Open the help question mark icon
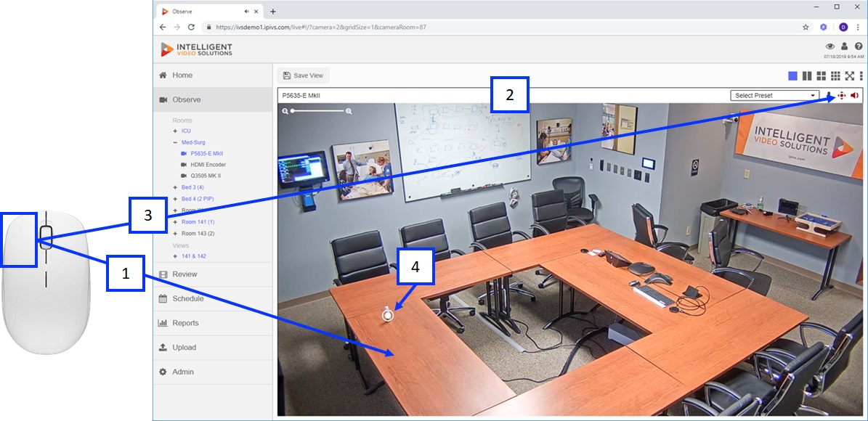This screenshot has height=421, width=868. tap(858, 46)
